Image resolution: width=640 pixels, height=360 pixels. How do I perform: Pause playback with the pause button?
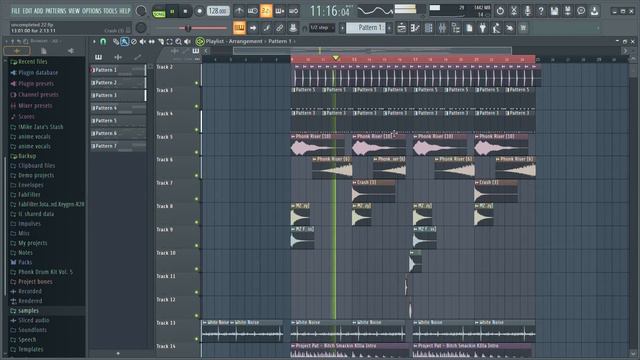[172, 12]
